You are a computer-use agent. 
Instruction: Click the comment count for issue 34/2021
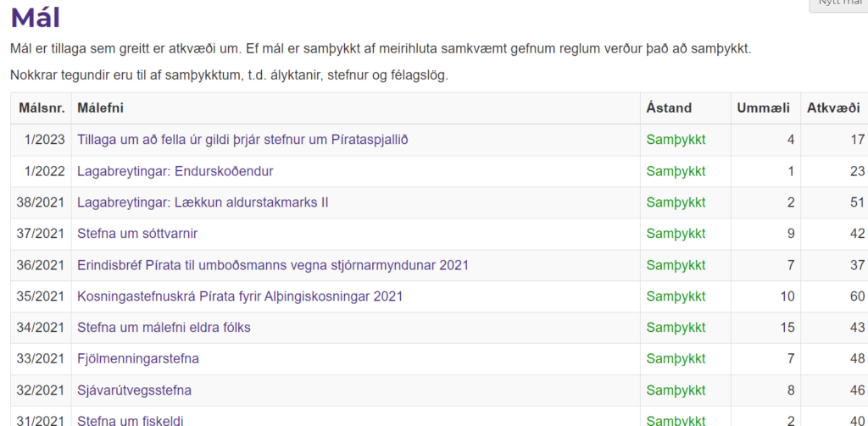(x=787, y=328)
